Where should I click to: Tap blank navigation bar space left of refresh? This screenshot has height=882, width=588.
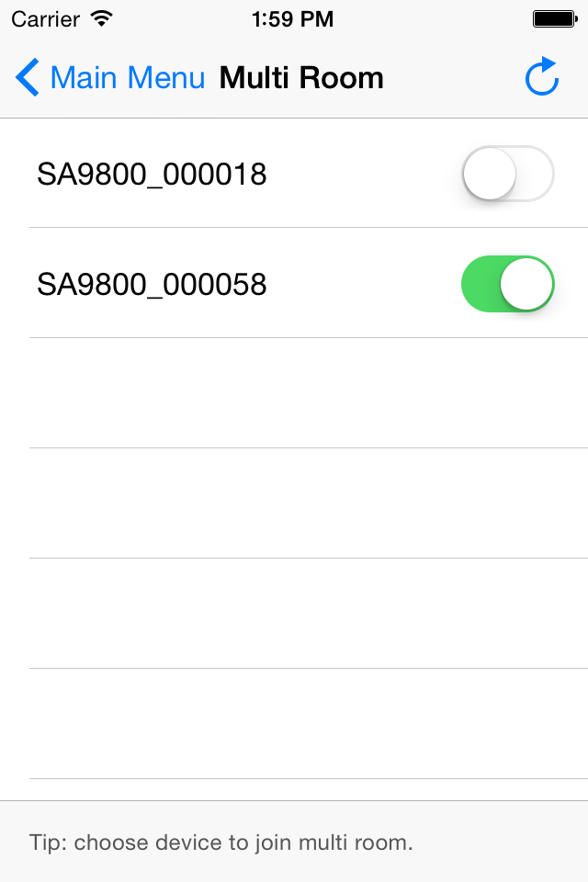click(453, 77)
